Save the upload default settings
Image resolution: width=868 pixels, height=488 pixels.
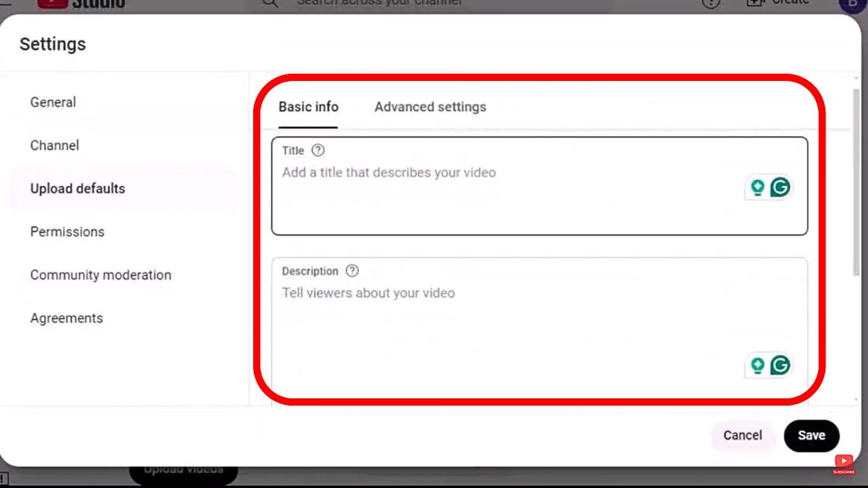[812, 435]
